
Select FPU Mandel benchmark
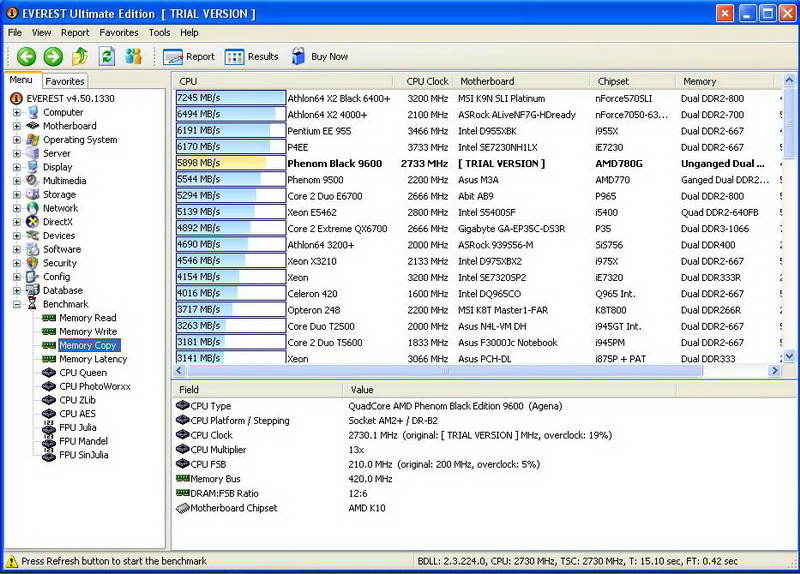(84, 441)
